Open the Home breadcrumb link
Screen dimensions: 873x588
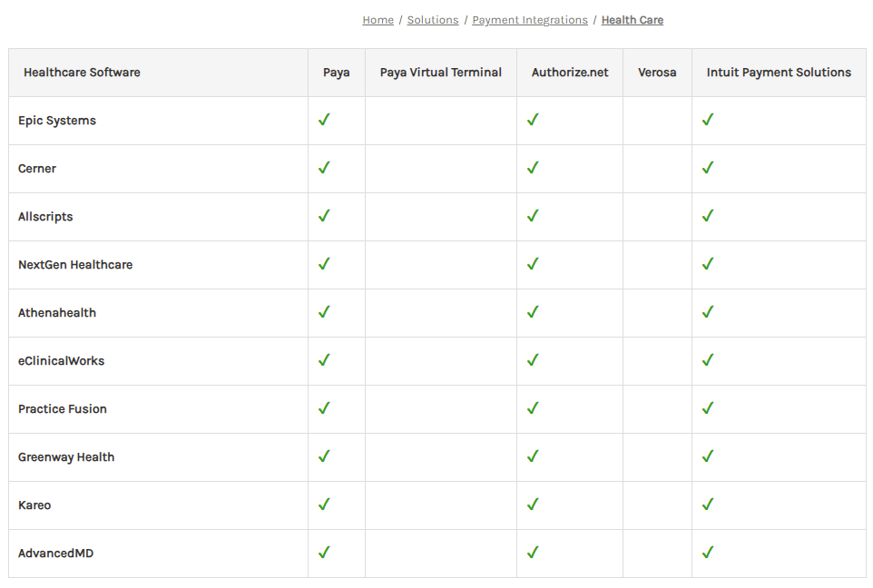pos(378,20)
